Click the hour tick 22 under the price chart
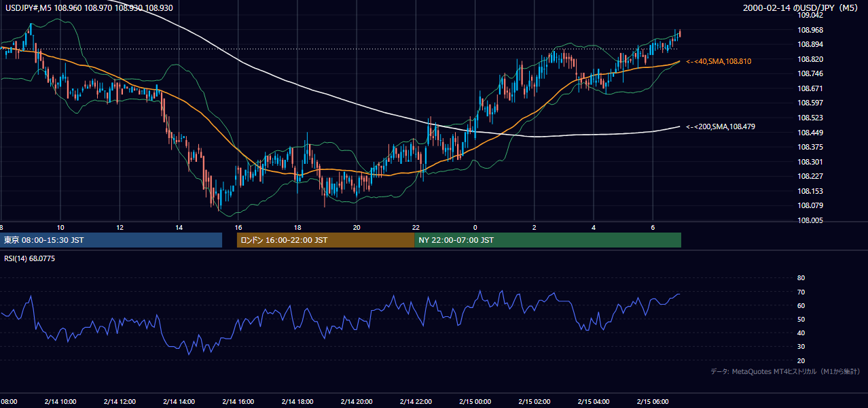This screenshot has width=868, height=408. click(x=416, y=227)
